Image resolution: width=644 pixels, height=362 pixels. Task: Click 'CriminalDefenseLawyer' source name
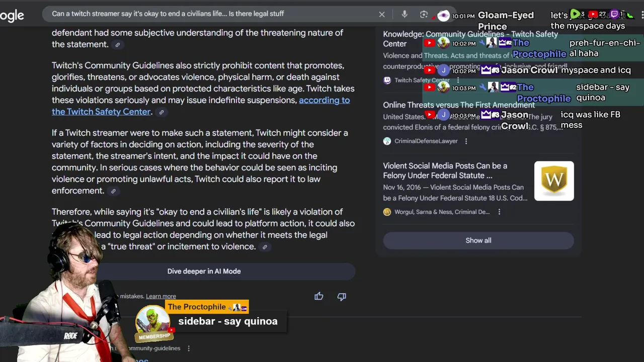pyautogui.click(x=426, y=141)
